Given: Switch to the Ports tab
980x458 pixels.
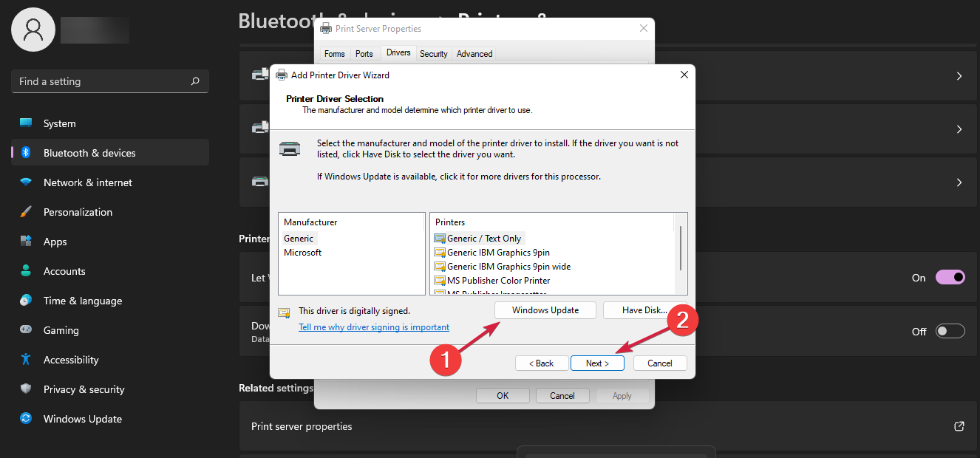Looking at the screenshot, I should click(364, 53).
